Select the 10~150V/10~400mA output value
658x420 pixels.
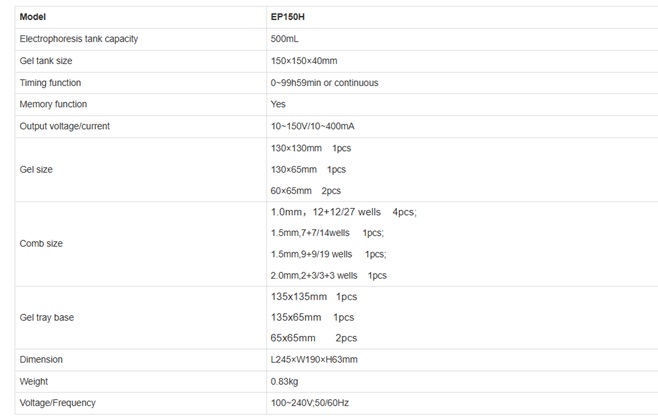(x=313, y=126)
